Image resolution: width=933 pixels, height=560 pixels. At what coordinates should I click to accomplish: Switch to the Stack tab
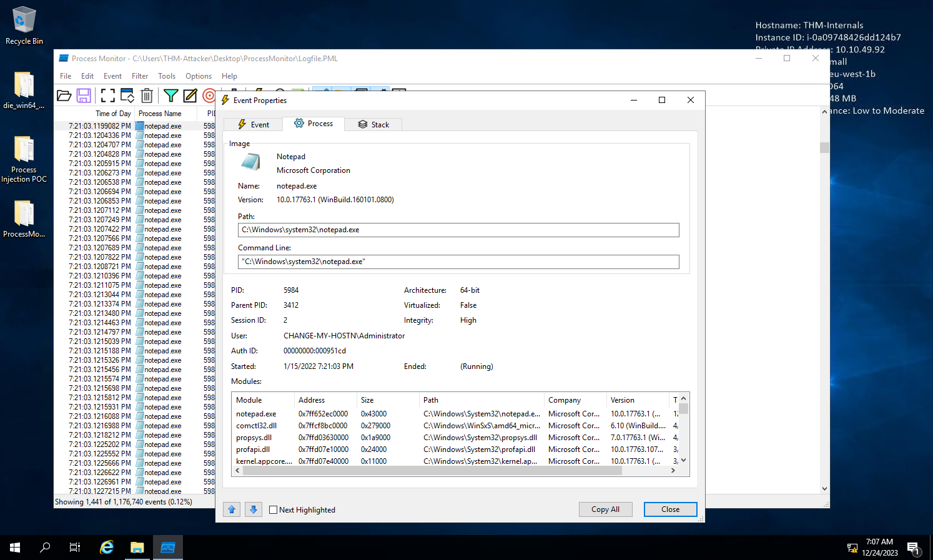(x=373, y=124)
